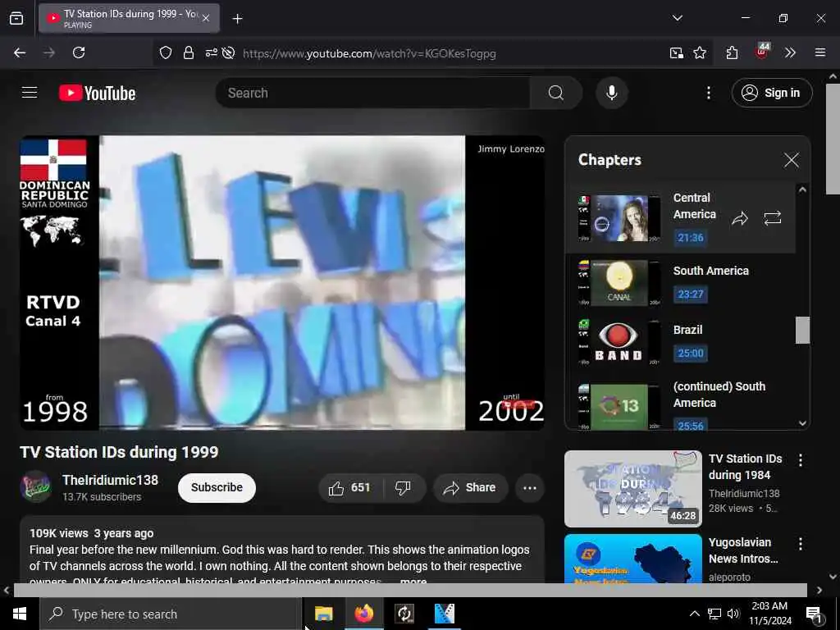Open the (continued) South America chapter

point(680,403)
